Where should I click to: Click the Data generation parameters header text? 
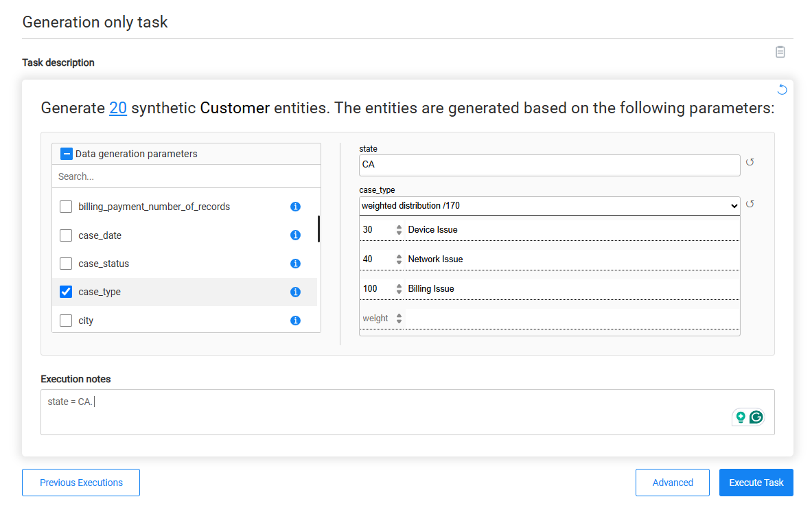[x=136, y=154]
